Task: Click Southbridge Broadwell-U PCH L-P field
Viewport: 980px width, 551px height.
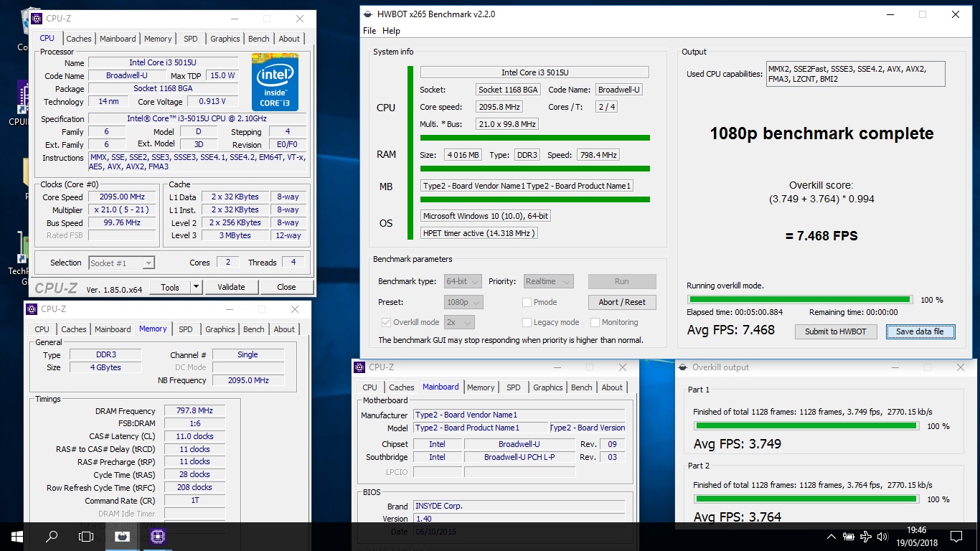Action: (x=520, y=457)
